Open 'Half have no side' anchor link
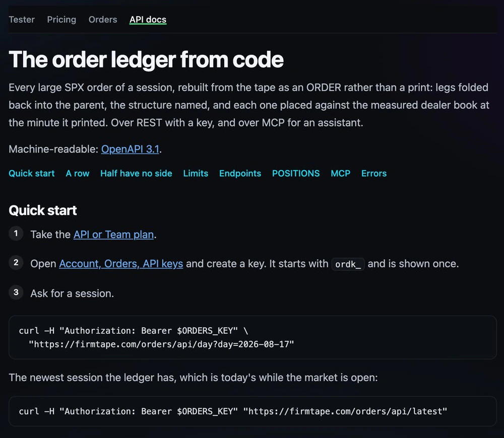Viewport: 504px width, 438px height. (136, 173)
